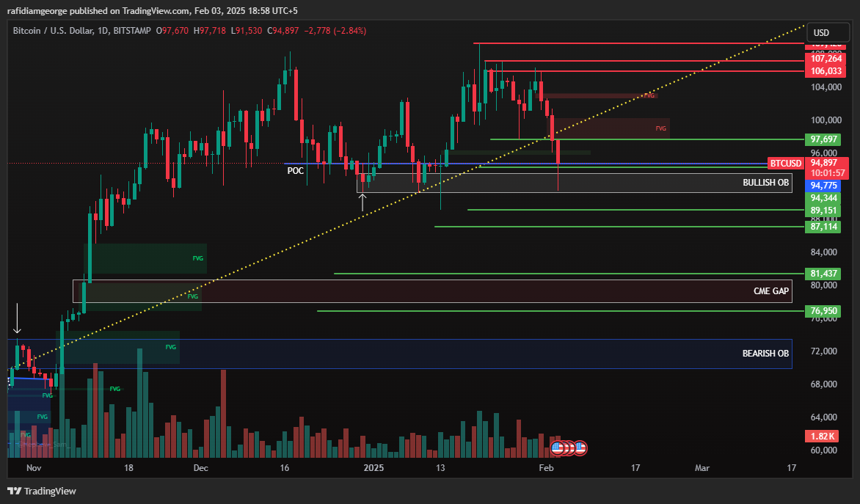Image resolution: width=860 pixels, height=504 pixels.
Task: Click the 96,000 price axis tick
Action: (x=824, y=153)
